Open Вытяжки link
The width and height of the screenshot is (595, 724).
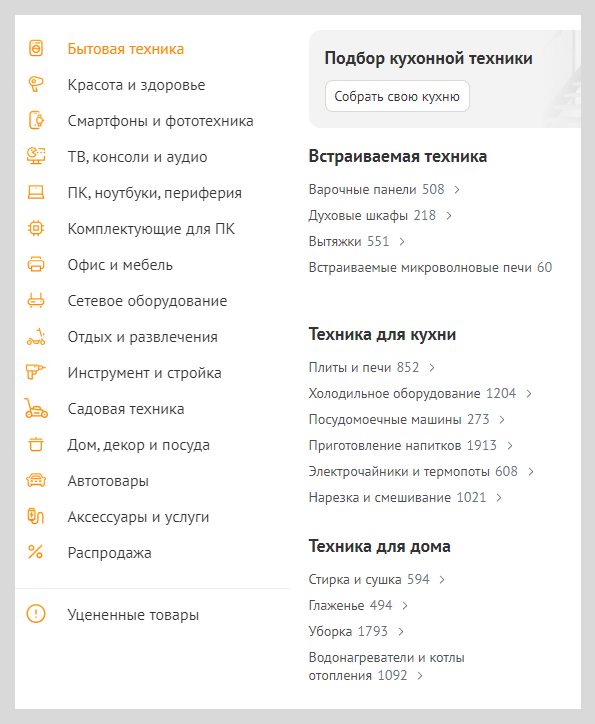[x=335, y=241]
